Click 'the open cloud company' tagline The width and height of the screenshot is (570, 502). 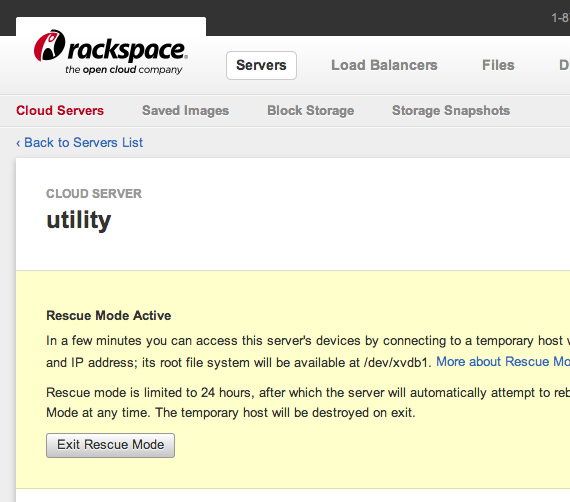124,70
